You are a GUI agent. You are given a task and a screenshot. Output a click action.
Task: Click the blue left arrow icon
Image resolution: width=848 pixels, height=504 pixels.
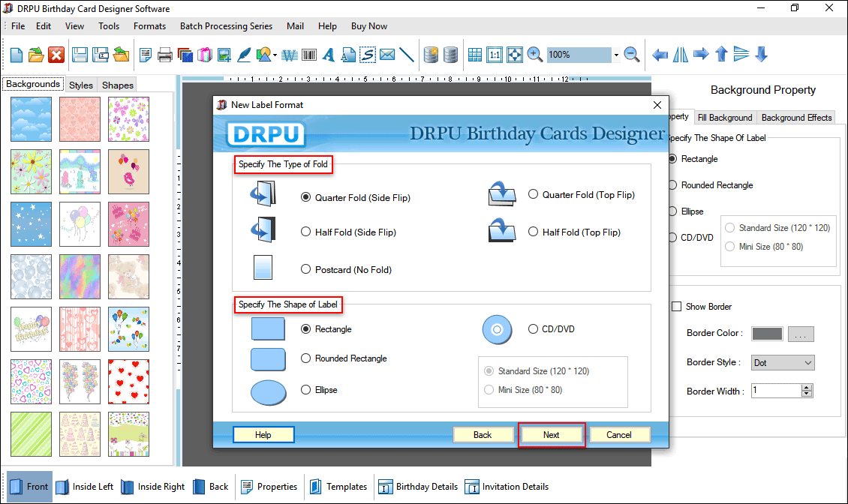[660, 55]
